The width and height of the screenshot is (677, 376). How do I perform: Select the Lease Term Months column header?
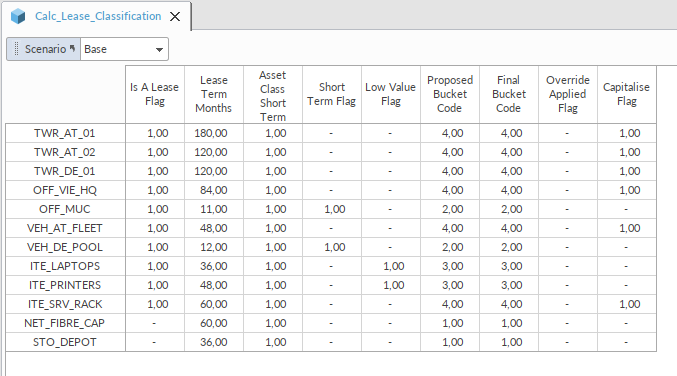click(214, 94)
